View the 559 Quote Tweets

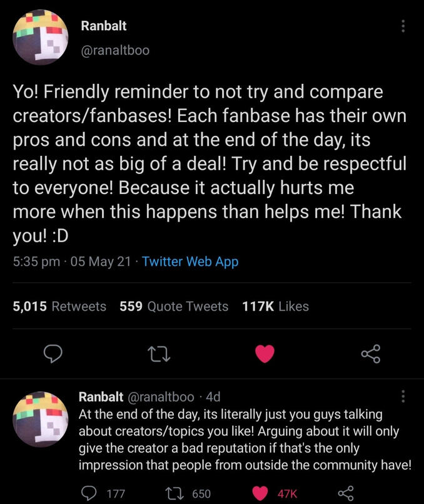(173, 306)
